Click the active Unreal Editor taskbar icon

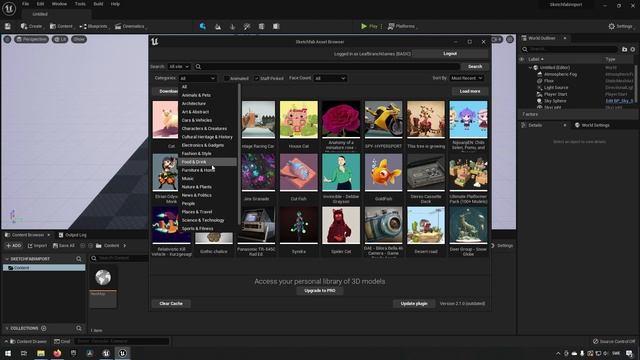(x=122, y=353)
